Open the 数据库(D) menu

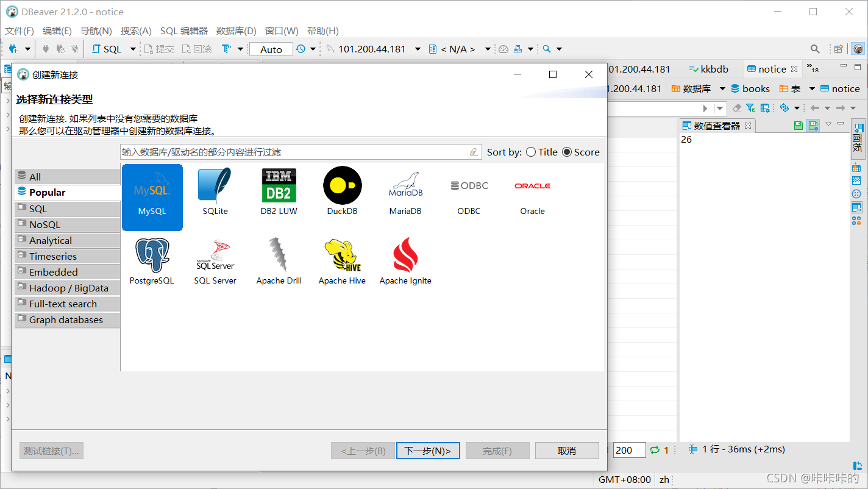[237, 30]
